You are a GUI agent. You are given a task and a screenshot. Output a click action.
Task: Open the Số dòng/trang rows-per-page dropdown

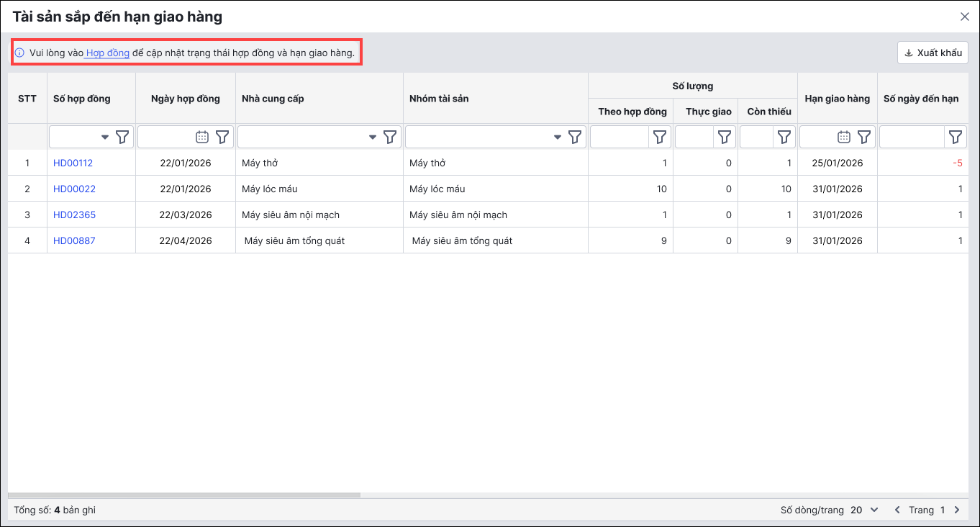[x=865, y=510]
